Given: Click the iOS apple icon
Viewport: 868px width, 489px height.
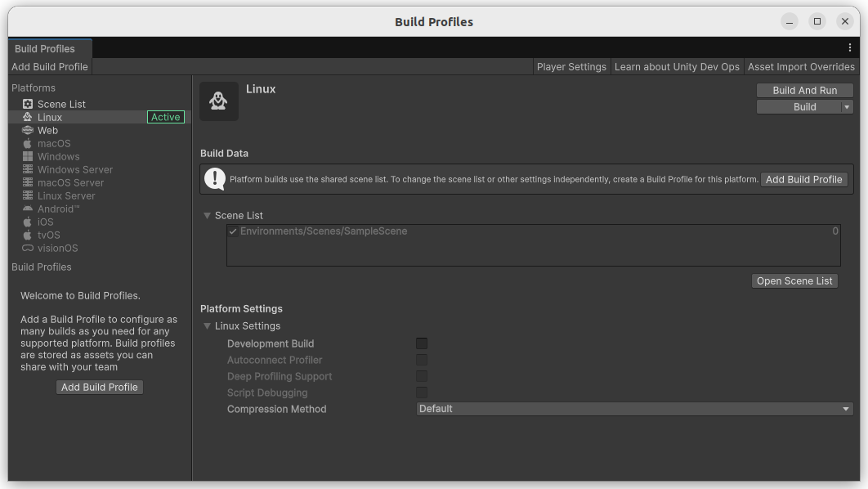Looking at the screenshot, I should 28,222.
